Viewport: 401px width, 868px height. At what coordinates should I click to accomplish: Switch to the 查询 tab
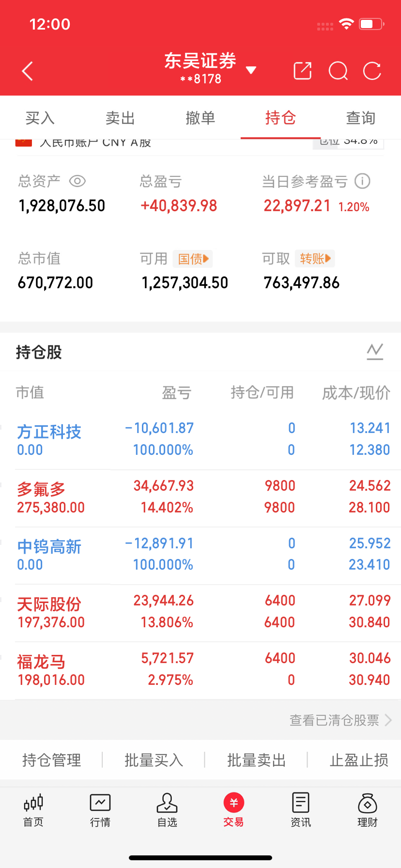[x=361, y=118]
